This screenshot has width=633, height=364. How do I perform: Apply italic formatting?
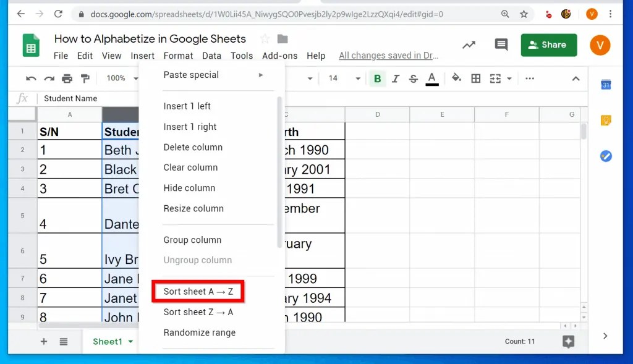396,78
